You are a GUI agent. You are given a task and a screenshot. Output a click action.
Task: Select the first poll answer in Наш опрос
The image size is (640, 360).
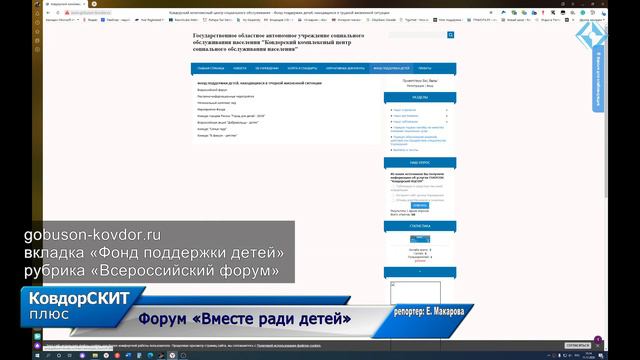pos(393,187)
